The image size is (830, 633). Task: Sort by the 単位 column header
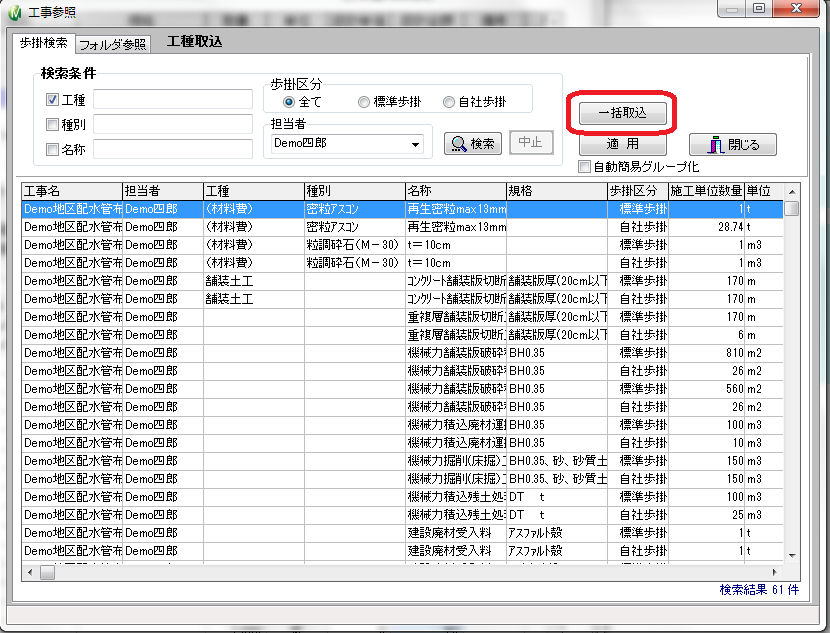[764, 191]
